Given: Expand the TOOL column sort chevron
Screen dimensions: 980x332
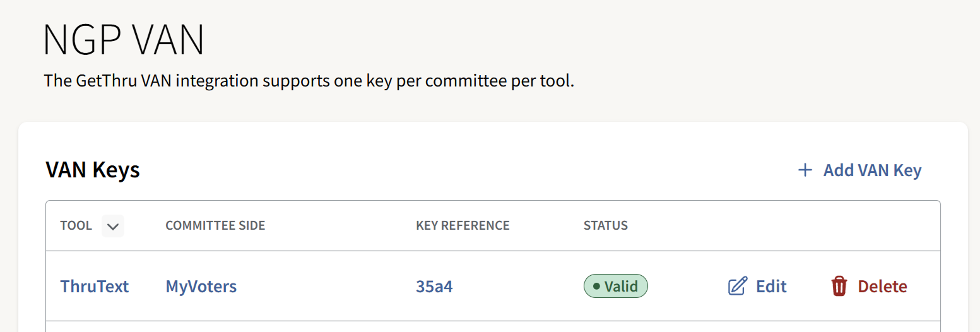Looking at the screenshot, I should (113, 226).
